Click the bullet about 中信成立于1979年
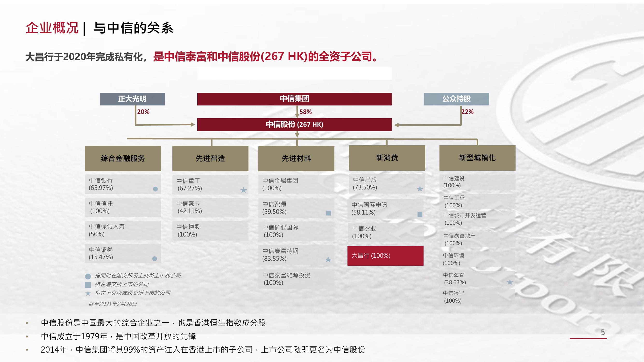 pos(119,336)
